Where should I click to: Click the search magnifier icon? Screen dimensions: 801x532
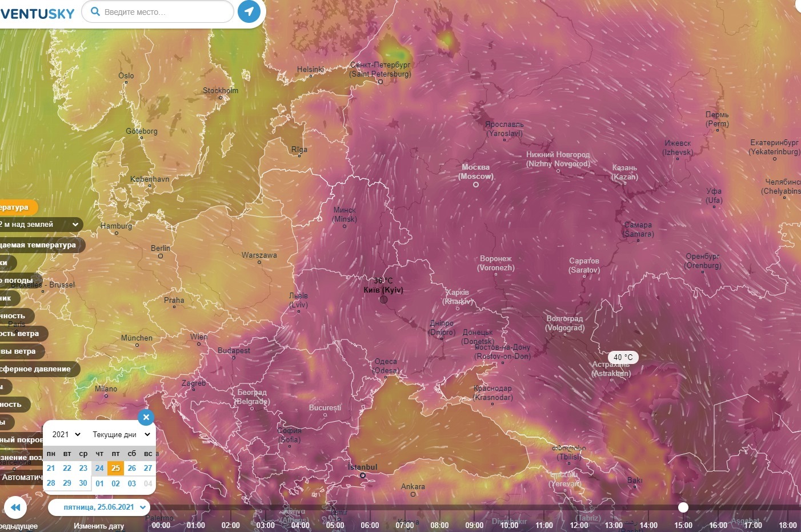click(x=95, y=11)
